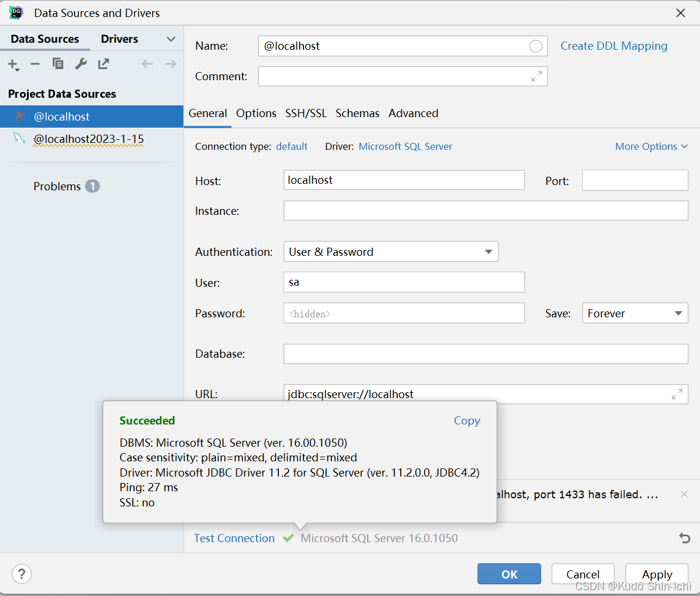The image size is (700, 596).
Task: Click Test Connection link
Action: click(x=234, y=538)
